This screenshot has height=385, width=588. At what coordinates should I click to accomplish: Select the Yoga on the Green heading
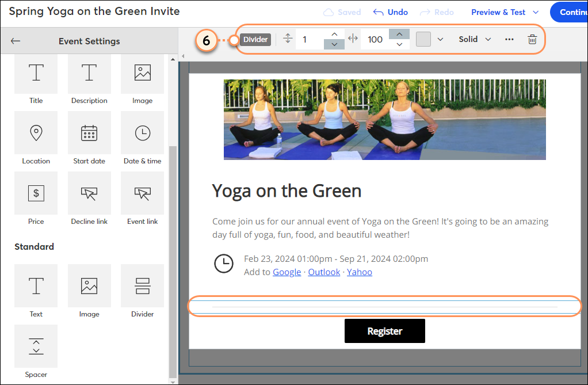click(x=287, y=190)
